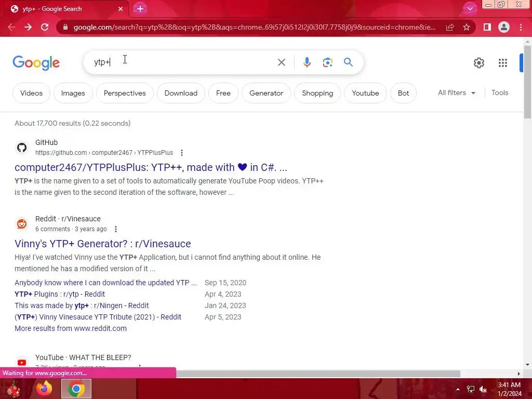Click the GitHub favicon in first result

[x=22, y=148]
